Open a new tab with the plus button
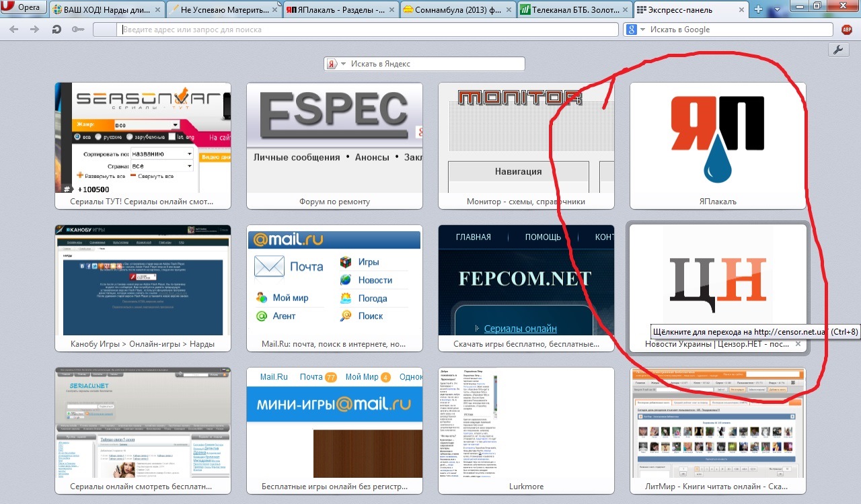861x504 pixels. tap(759, 9)
